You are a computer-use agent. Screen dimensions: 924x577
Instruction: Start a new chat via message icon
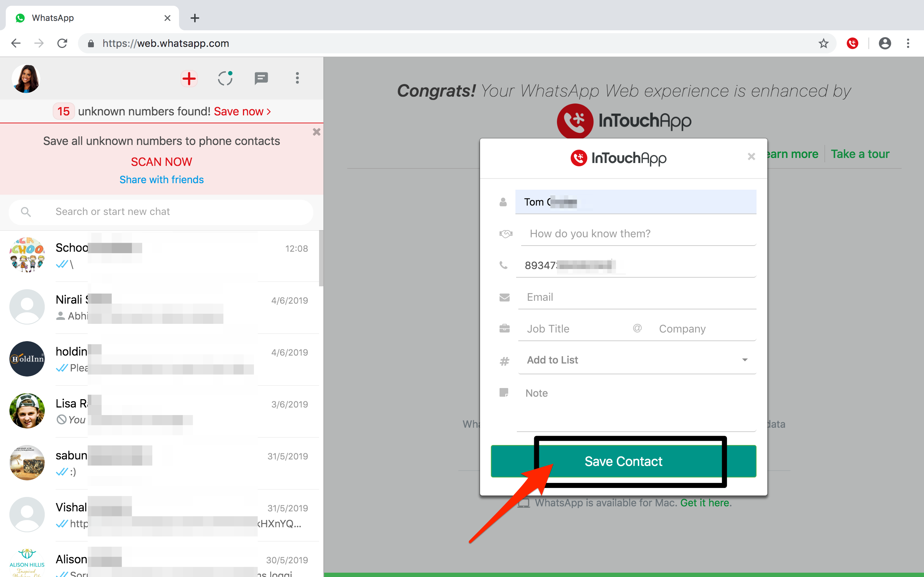261,79
